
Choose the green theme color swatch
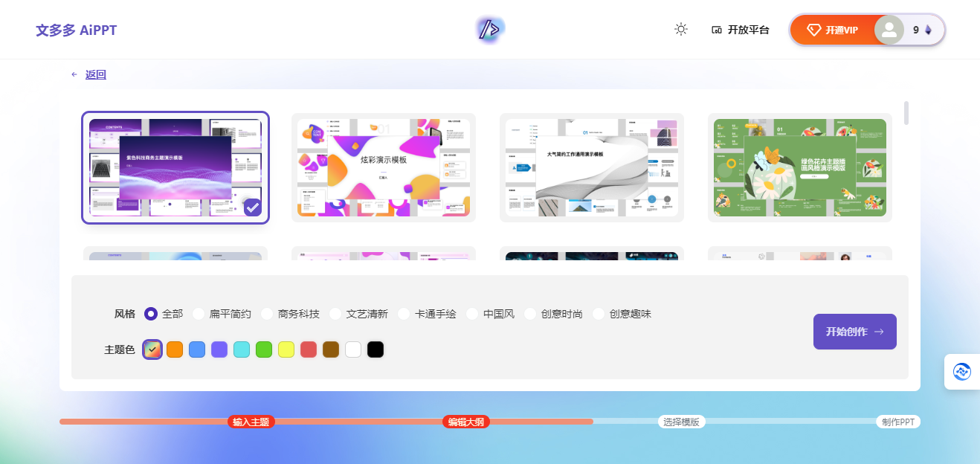click(x=264, y=349)
